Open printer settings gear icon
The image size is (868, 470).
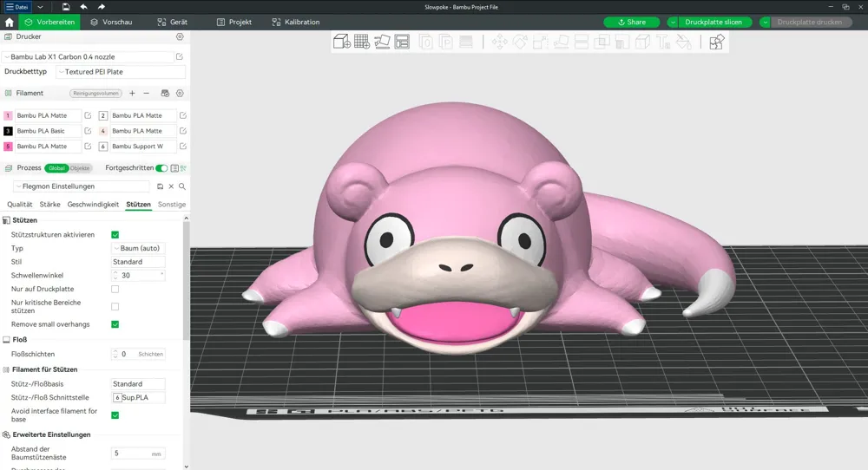point(180,36)
